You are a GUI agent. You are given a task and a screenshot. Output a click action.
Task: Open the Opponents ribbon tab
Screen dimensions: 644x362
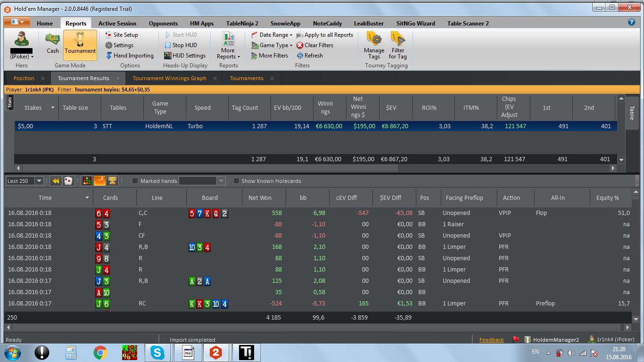pyautogui.click(x=163, y=24)
